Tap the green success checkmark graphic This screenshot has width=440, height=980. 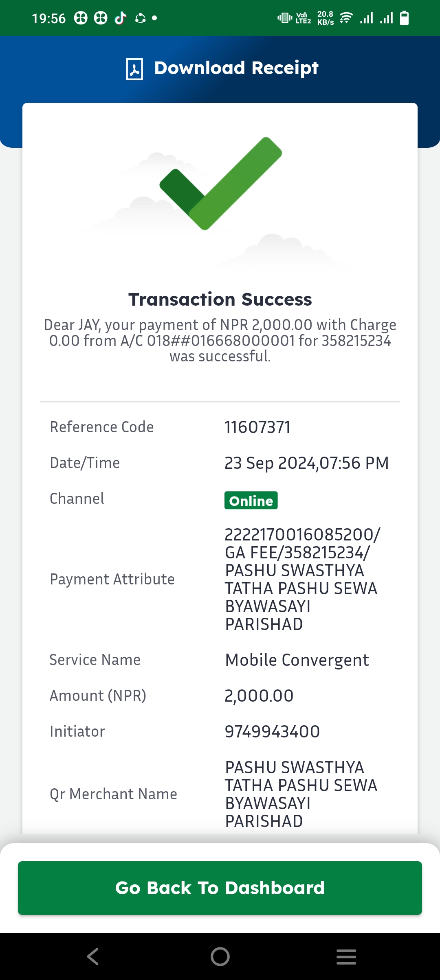[221, 183]
